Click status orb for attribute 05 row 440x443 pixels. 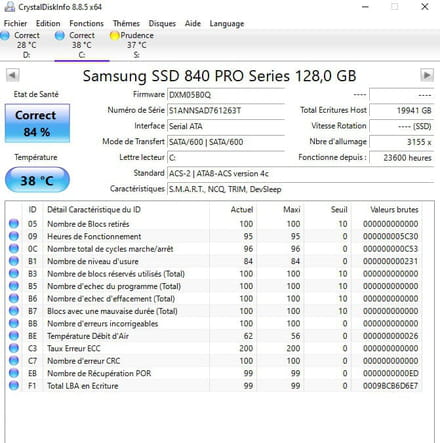pyautogui.click(x=14, y=224)
